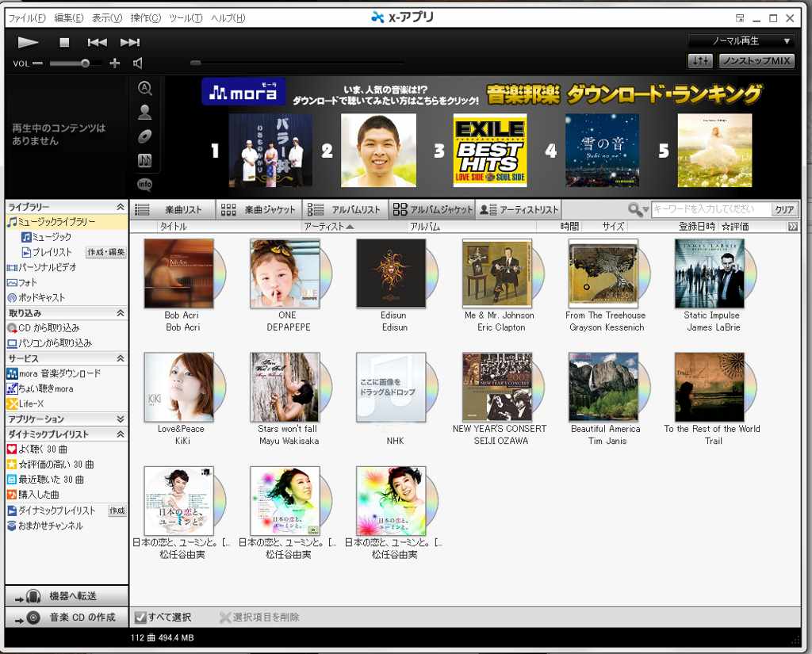Click the circled A icon in info panel
812x654 pixels.
coord(145,89)
